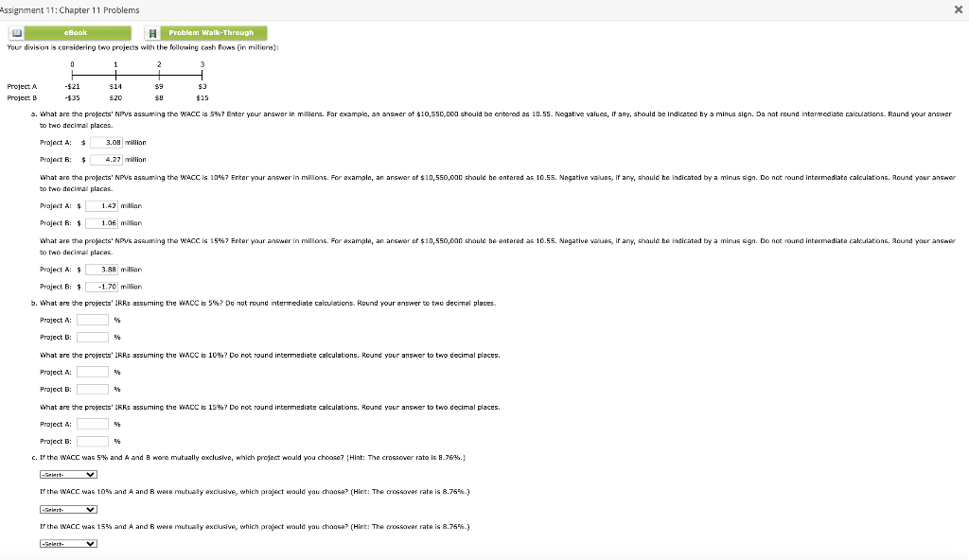Click the eBook book icon
This screenshot has height=560, width=969.
(x=17, y=33)
